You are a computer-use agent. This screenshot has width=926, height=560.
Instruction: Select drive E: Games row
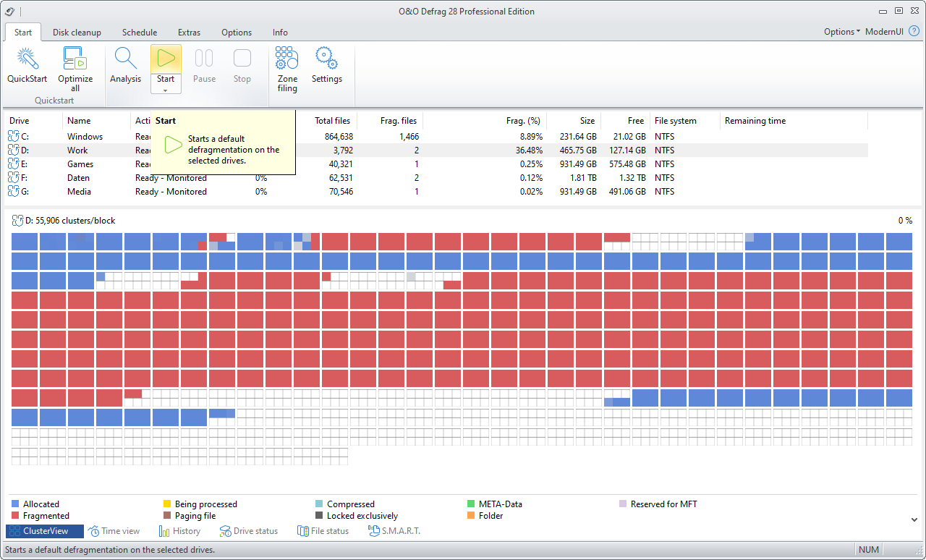pos(437,164)
